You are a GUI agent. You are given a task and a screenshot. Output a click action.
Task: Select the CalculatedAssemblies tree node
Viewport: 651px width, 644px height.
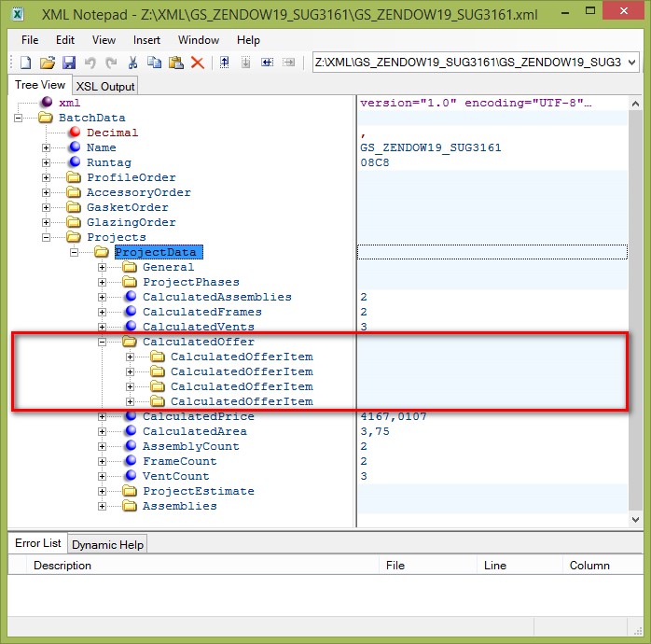(x=216, y=297)
